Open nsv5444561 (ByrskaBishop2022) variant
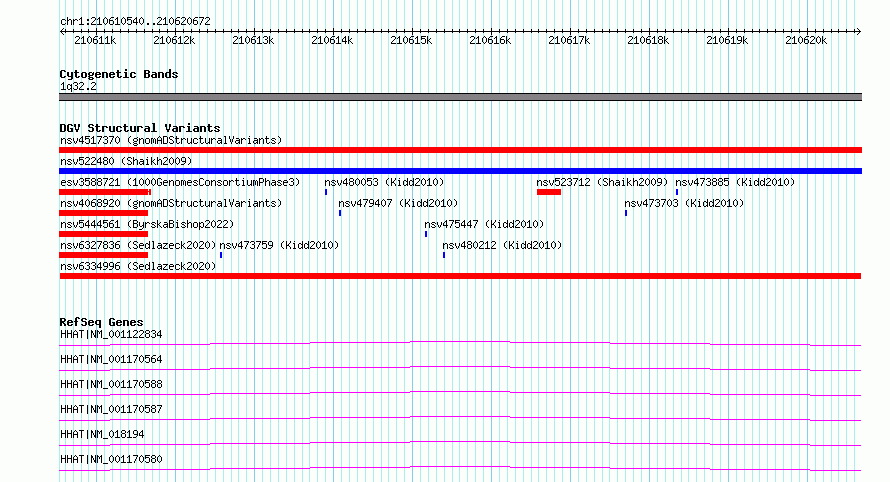Image resolution: width=890 pixels, height=482 pixels. 147,224
